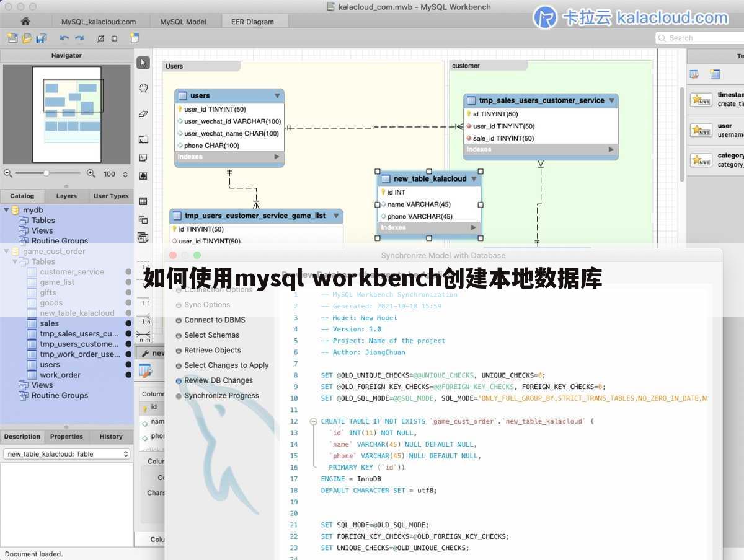Switch to the EER Diagram tab

(254, 21)
